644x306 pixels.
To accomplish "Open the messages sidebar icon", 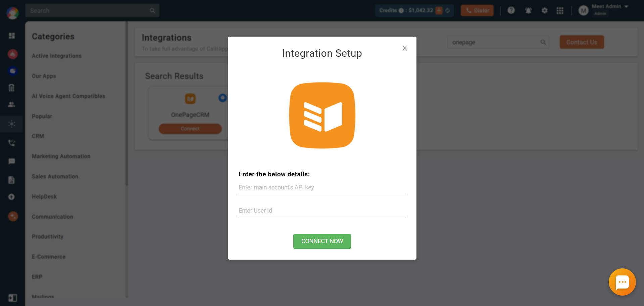I will tap(11, 162).
